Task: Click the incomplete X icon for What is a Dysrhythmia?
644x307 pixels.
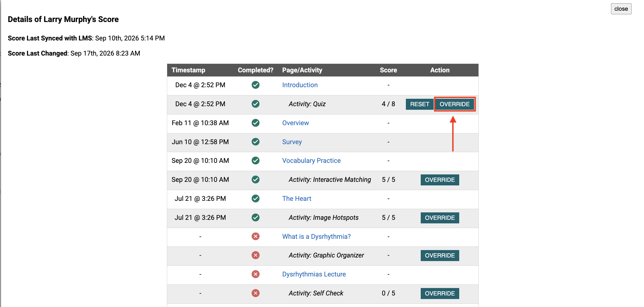Action: [255, 236]
